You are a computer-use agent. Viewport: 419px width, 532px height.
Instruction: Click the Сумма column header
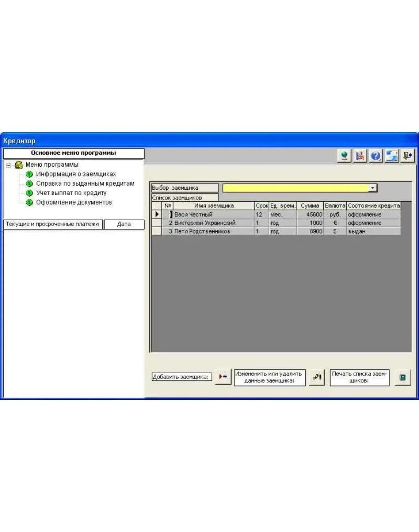pos(310,206)
